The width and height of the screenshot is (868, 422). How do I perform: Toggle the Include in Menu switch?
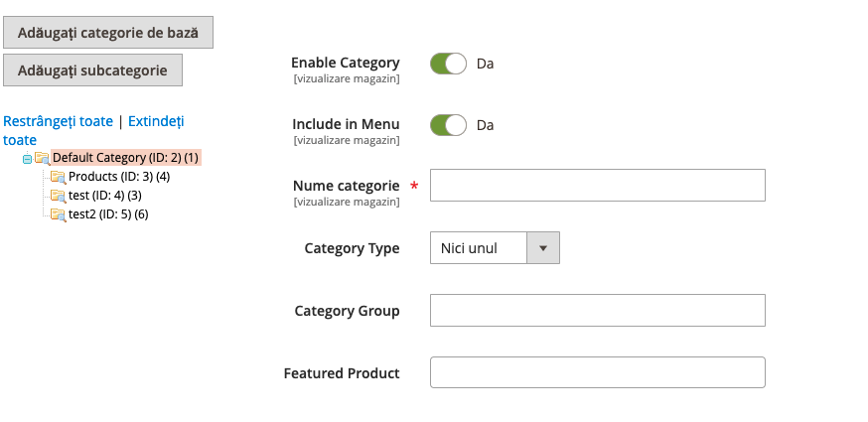pyautogui.click(x=448, y=124)
